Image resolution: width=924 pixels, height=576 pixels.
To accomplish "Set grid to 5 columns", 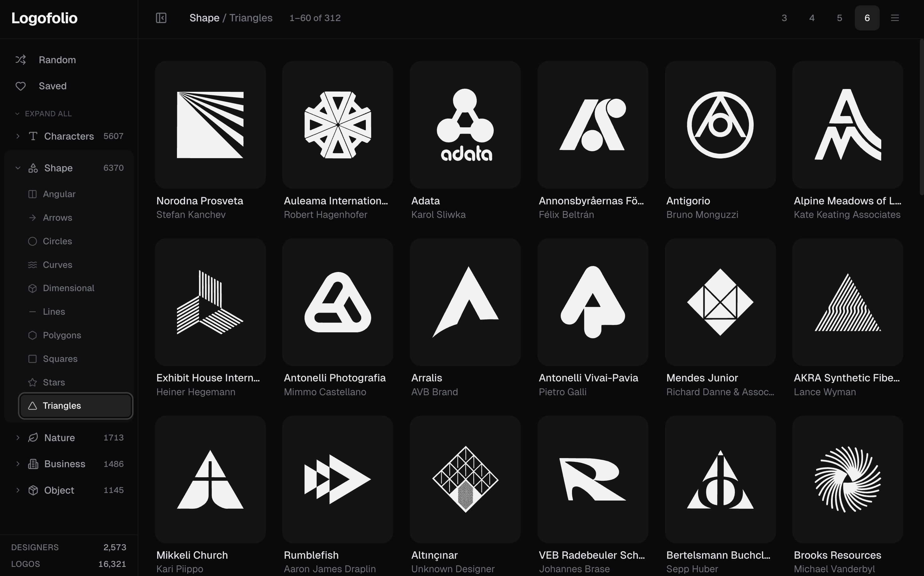I will (839, 18).
